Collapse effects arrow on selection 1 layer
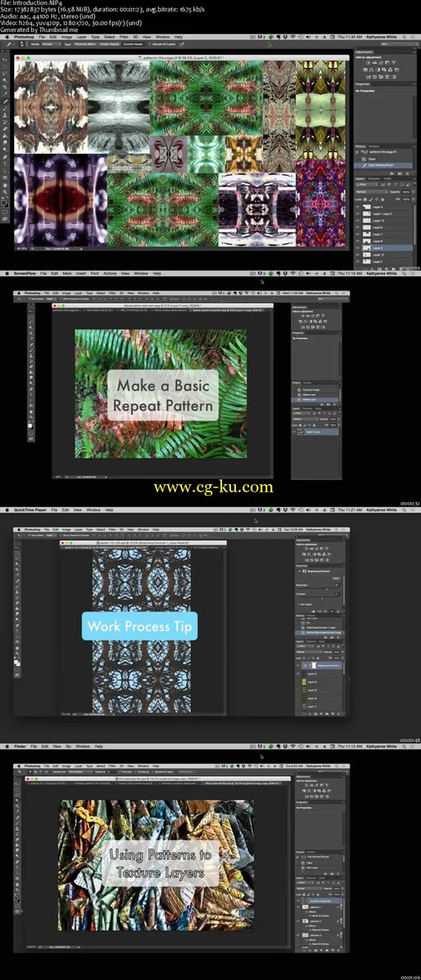The height and width of the screenshot is (980, 421). (340, 907)
